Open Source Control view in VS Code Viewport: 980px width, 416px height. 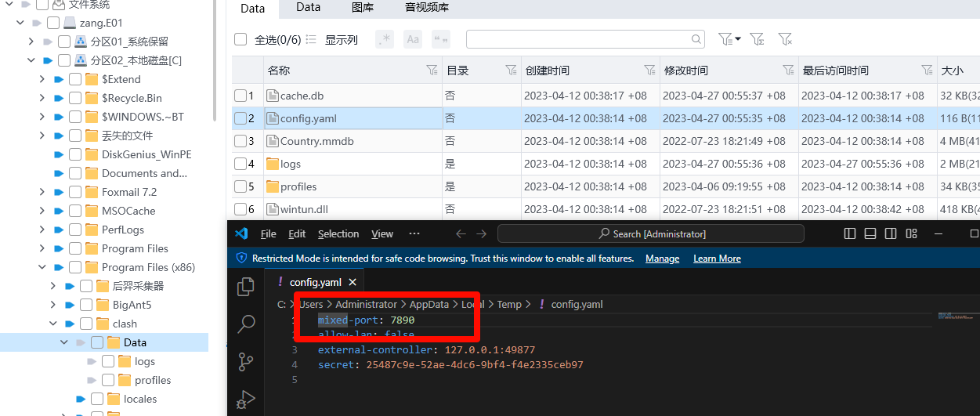[x=246, y=361]
